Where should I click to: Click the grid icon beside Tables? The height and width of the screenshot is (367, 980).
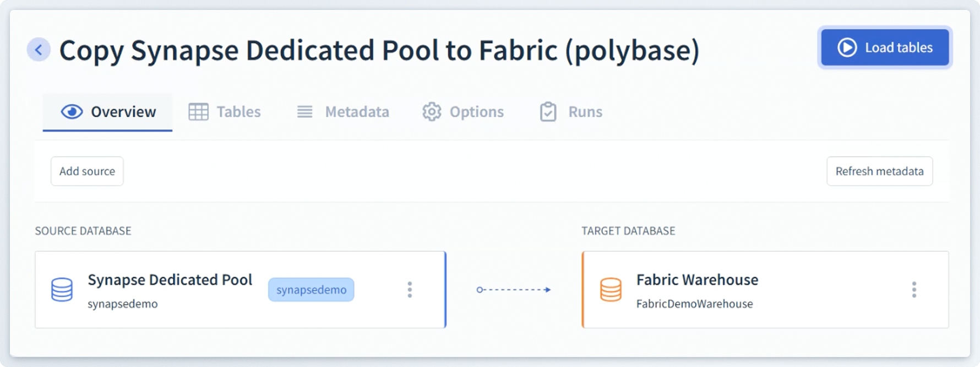coord(198,112)
